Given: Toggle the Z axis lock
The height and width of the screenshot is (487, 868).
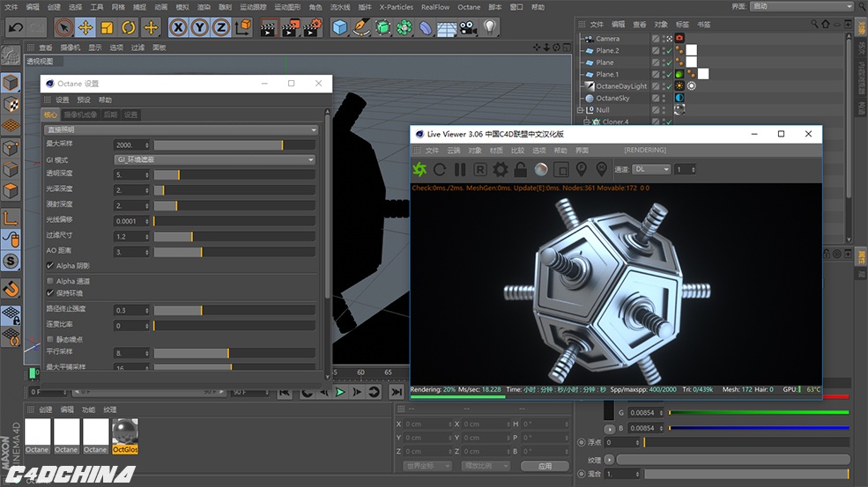Looking at the screenshot, I should pyautogui.click(x=221, y=27).
